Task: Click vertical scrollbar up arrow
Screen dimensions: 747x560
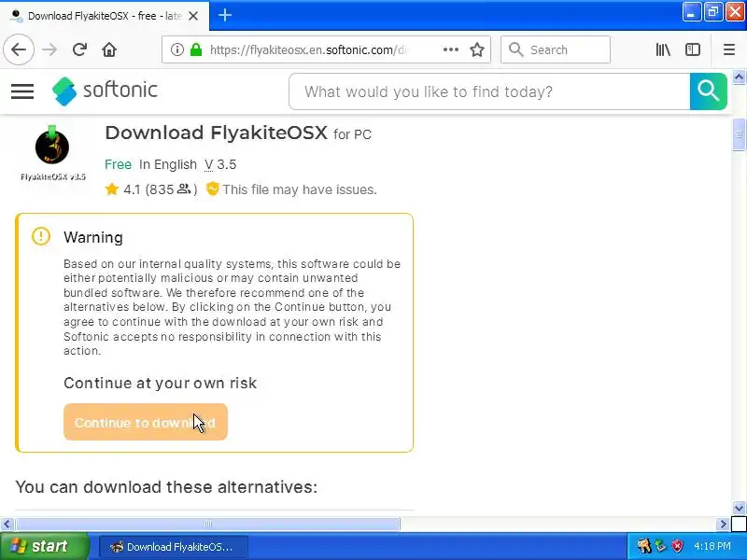Action: point(739,77)
